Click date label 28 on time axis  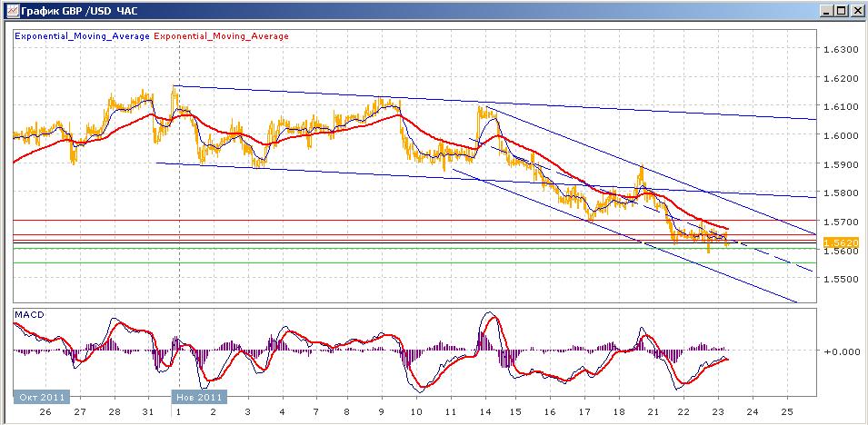click(115, 412)
